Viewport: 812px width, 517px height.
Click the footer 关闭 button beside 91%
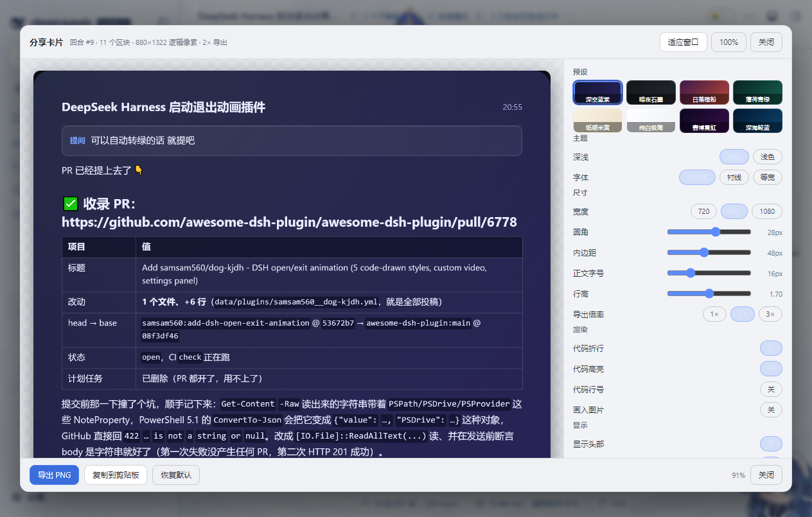[x=766, y=475]
